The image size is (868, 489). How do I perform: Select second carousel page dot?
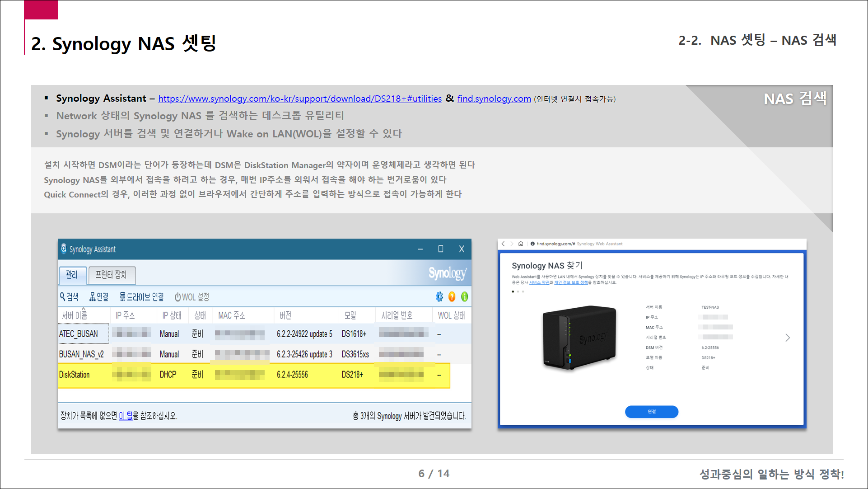coord(518,292)
